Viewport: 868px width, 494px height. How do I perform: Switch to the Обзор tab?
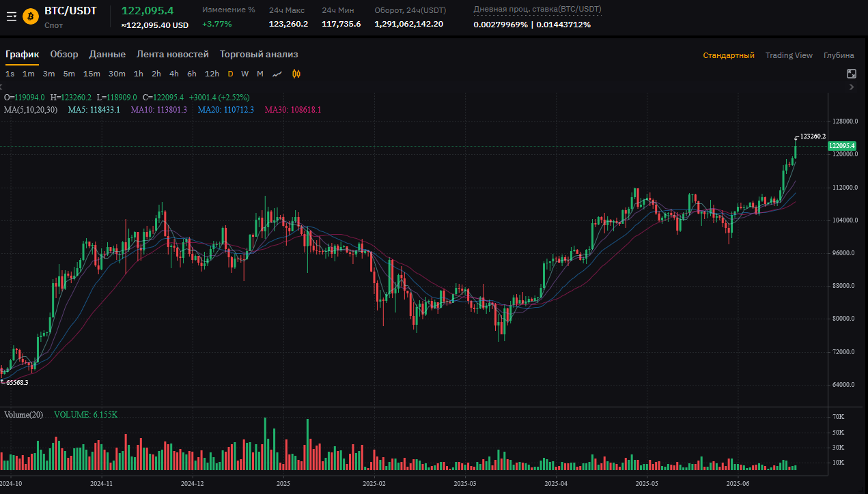tap(64, 55)
